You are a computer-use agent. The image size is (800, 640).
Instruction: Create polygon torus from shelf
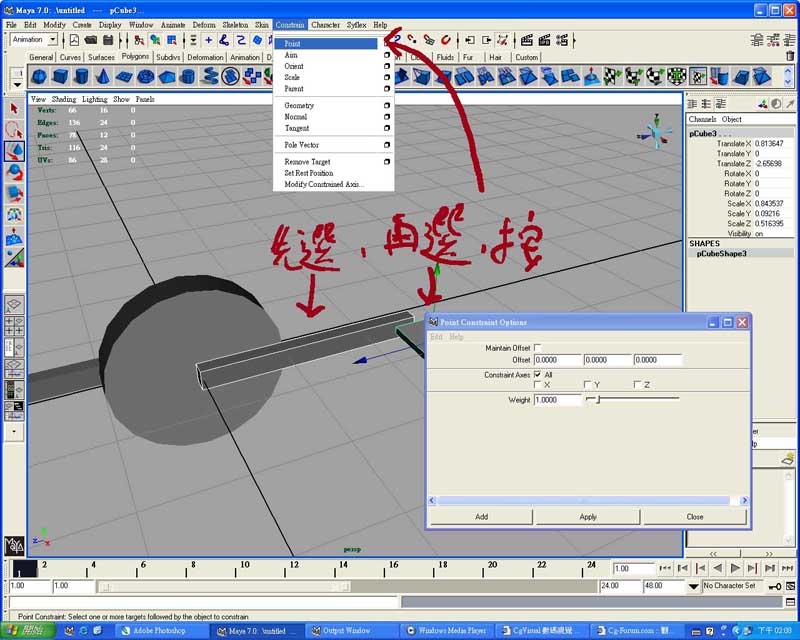pos(145,77)
